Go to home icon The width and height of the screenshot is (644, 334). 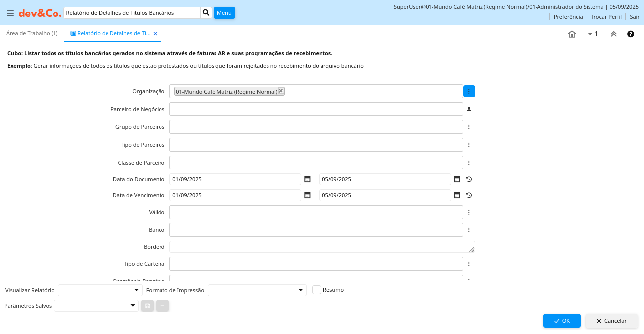(572, 34)
